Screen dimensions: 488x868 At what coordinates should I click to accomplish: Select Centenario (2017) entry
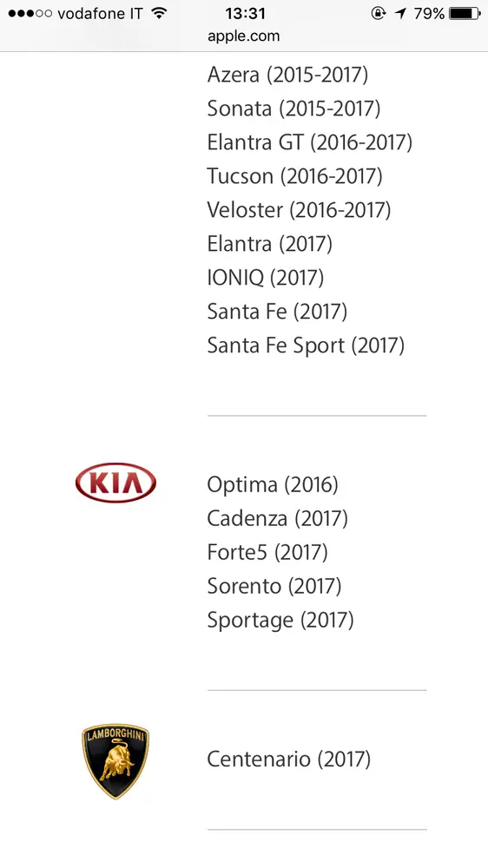[288, 759]
